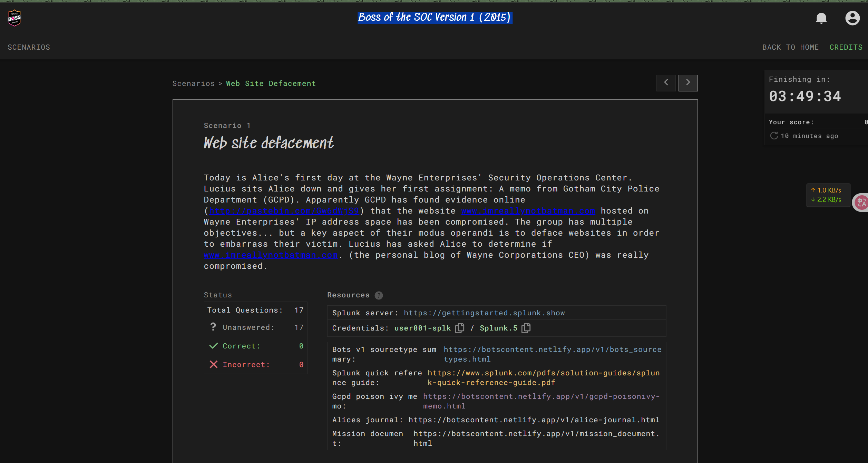Screen dimensions: 868x463
Task: Click the Web site defacement heading
Action: pyautogui.click(x=269, y=143)
